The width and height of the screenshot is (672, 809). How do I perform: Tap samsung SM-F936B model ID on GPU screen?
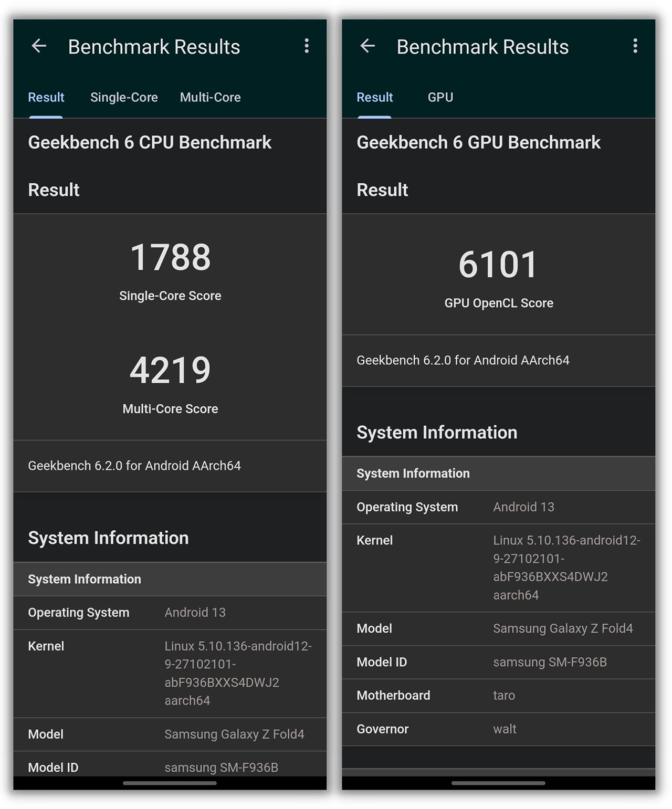550,662
